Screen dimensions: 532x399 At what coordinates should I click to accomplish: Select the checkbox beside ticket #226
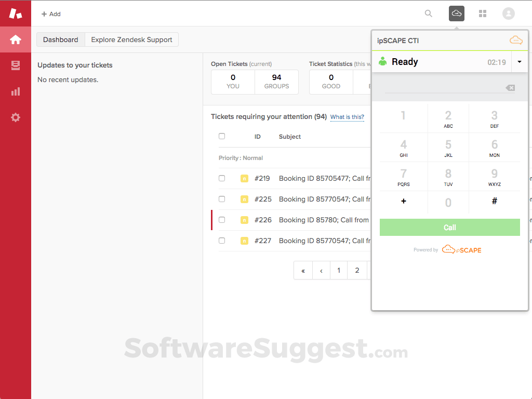point(222,220)
